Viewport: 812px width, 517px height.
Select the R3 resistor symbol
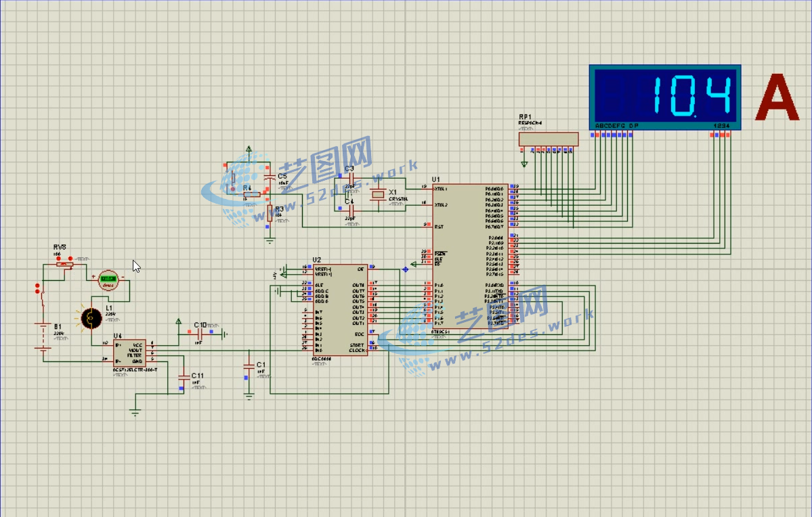coord(270,212)
